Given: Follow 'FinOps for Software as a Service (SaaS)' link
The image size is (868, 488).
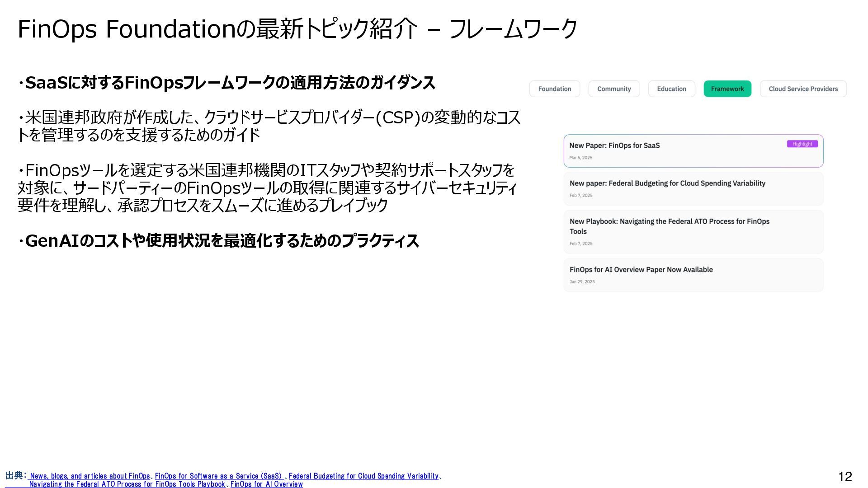Looking at the screenshot, I should 218,476.
